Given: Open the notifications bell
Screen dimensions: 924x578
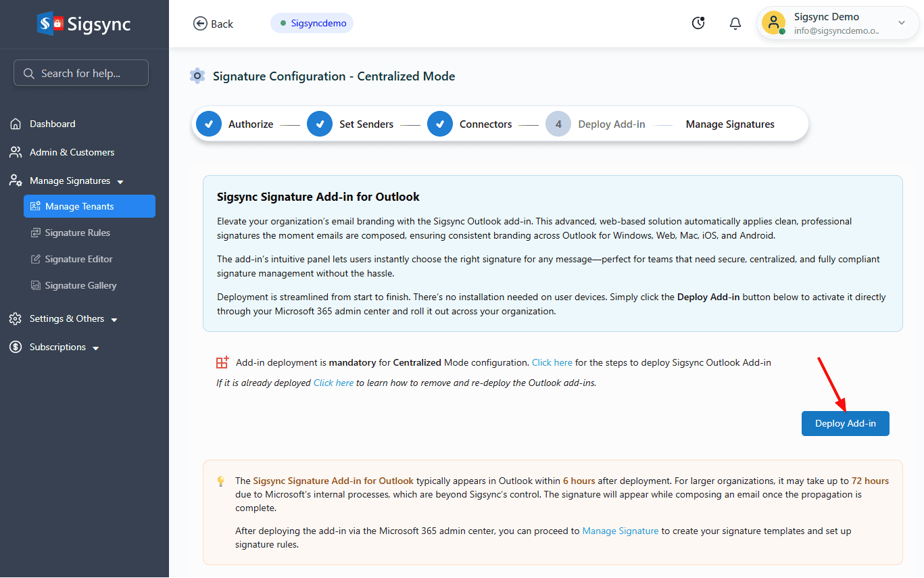Looking at the screenshot, I should [x=735, y=24].
